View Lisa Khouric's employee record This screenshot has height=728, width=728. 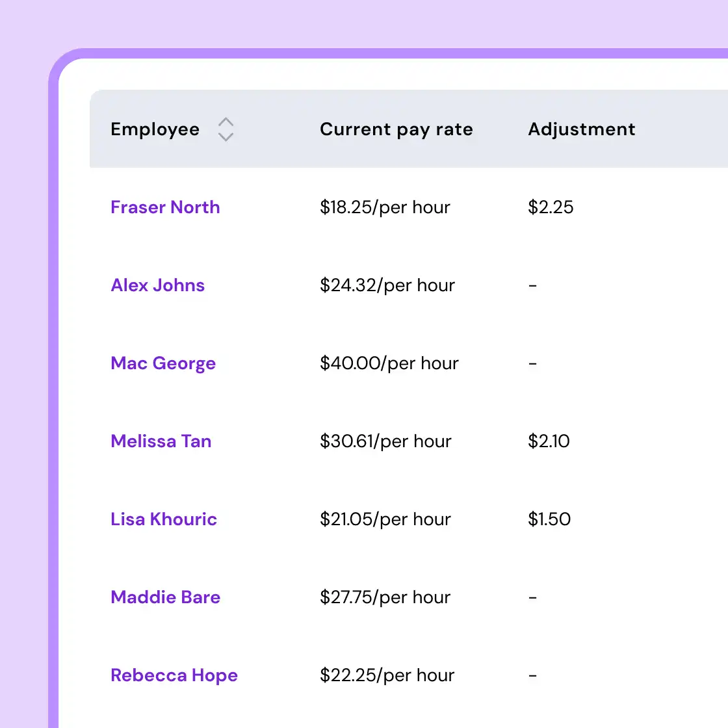point(163,519)
